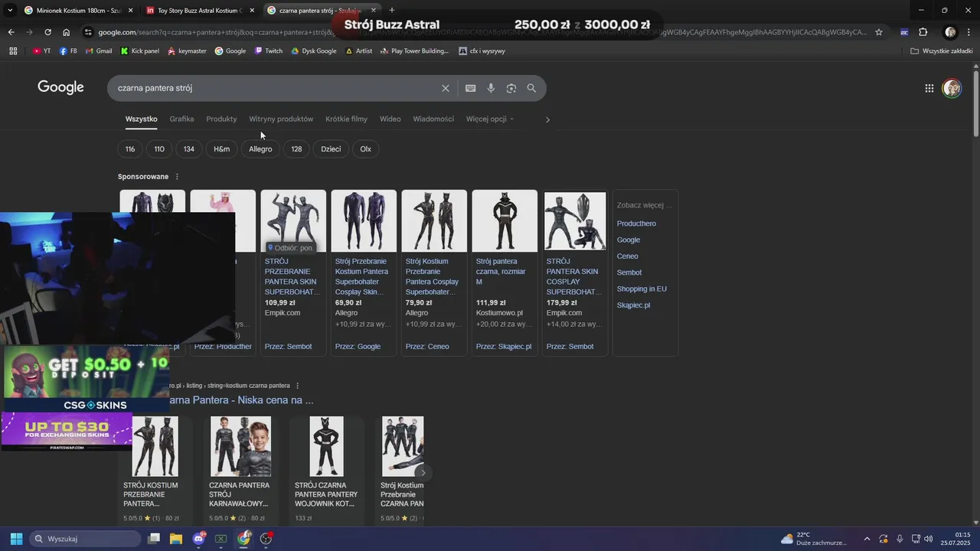Open OBS icon in the taskbar
Image resolution: width=980 pixels, height=551 pixels.
point(266,539)
